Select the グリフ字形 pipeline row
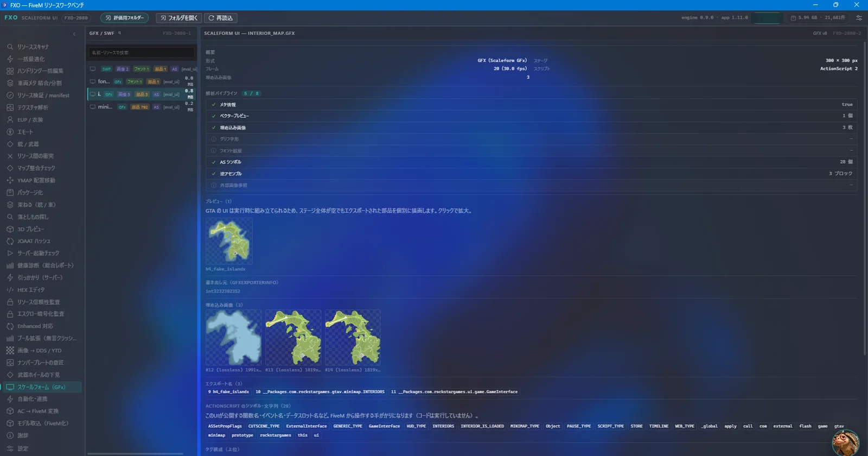The image size is (868, 456). [x=532, y=139]
